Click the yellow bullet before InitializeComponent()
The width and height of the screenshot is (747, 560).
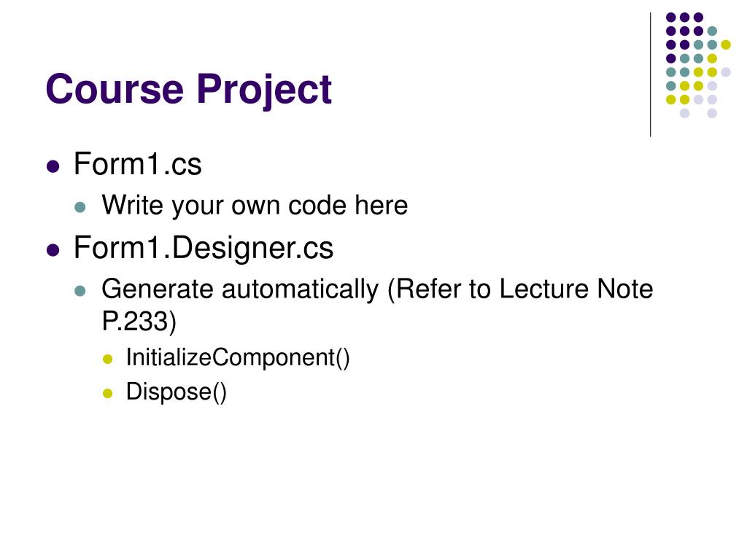108,359
